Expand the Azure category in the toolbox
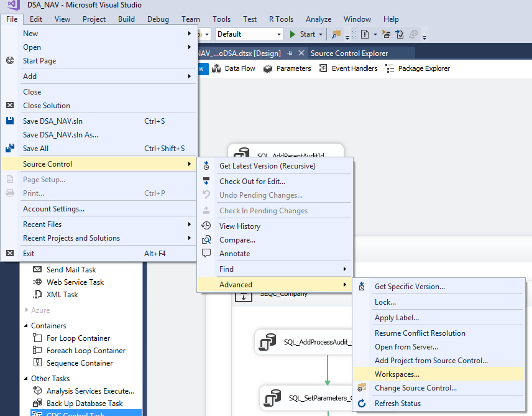Screen dimensions: 532x416 pos(28,310)
